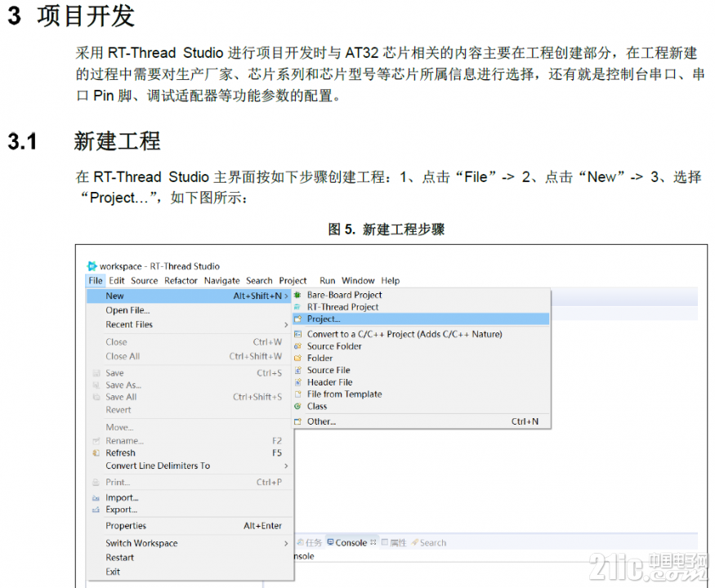715x588 pixels.
Task: Choose Source Folder in New submenu
Action: point(421,346)
